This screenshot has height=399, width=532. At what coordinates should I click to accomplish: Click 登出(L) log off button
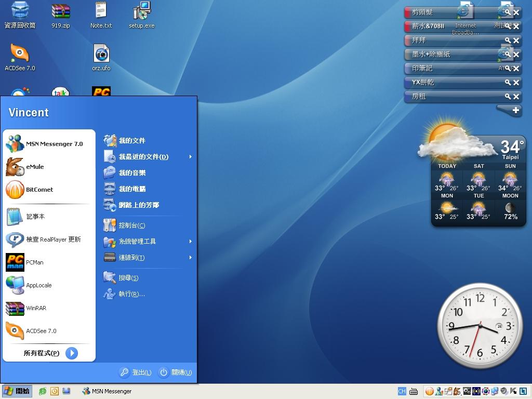click(136, 373)
